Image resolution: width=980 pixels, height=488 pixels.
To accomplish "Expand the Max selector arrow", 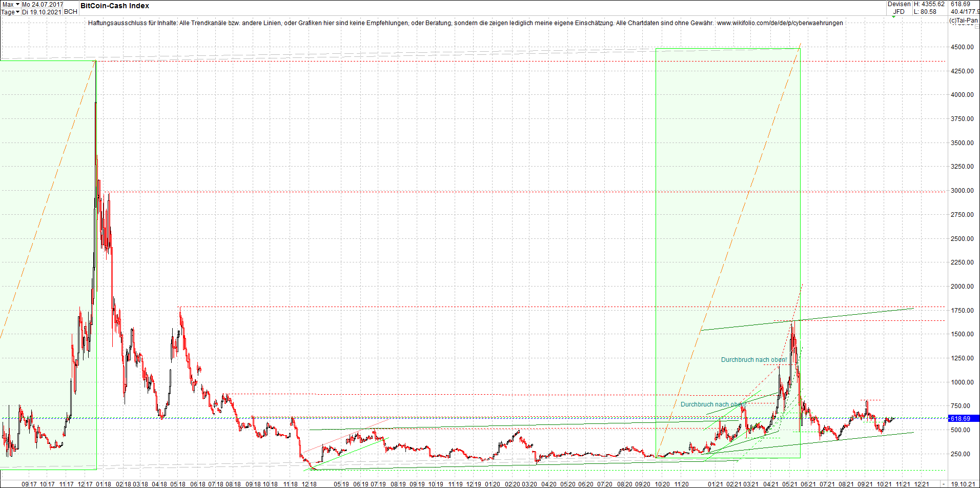I will coord(18,4).
